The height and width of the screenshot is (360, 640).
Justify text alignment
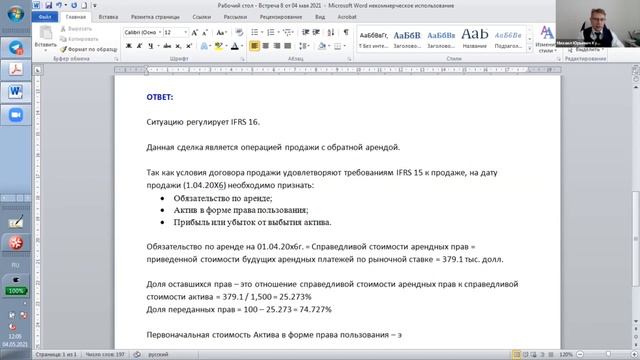[x=288, y=46]
